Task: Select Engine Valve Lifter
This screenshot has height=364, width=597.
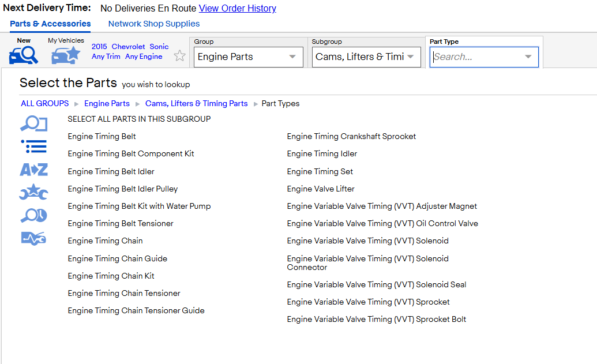Action: pyautogui.click(x=321, y=189)
